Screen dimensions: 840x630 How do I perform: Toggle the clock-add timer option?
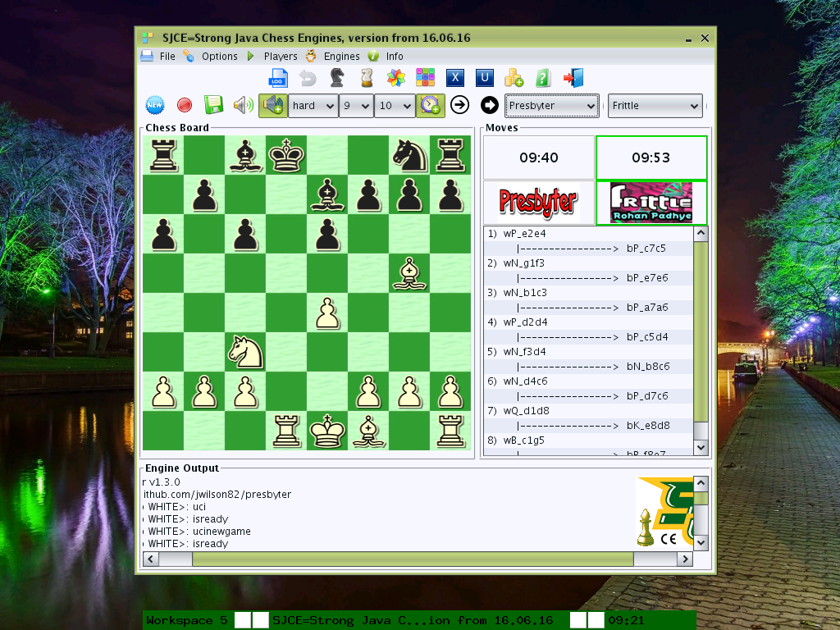point(430,105)
